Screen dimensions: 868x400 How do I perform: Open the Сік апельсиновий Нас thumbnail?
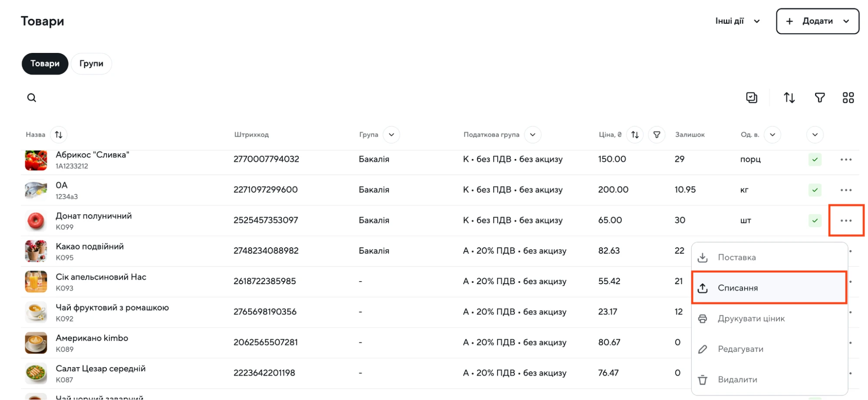pos(36,282)
